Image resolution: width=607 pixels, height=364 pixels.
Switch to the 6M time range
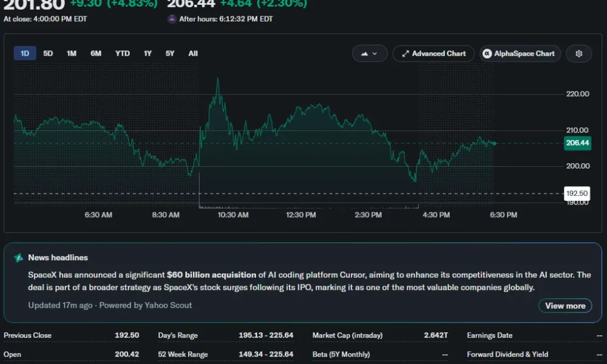click(x=96, y=53)
